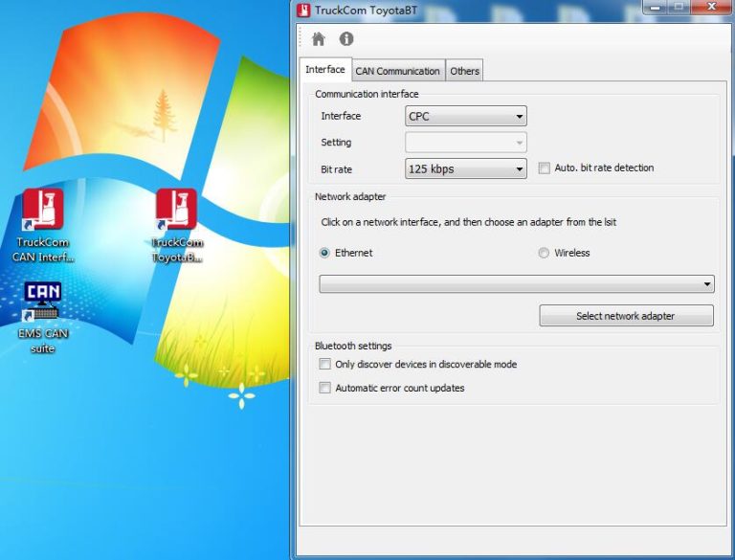Click the 'Click on a network interface' instruction text

coord(468,222)
